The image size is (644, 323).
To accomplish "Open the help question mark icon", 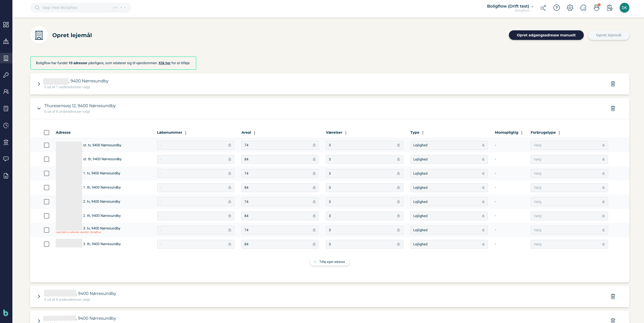I will point(556,8).
